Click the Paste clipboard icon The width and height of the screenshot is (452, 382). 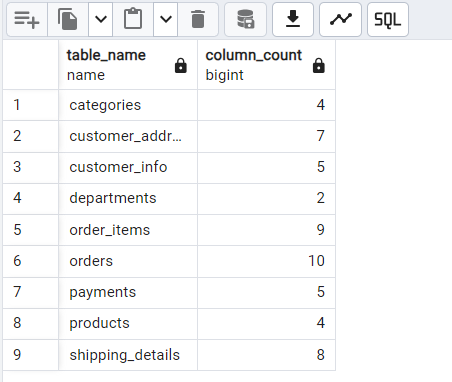coord(133,19)
